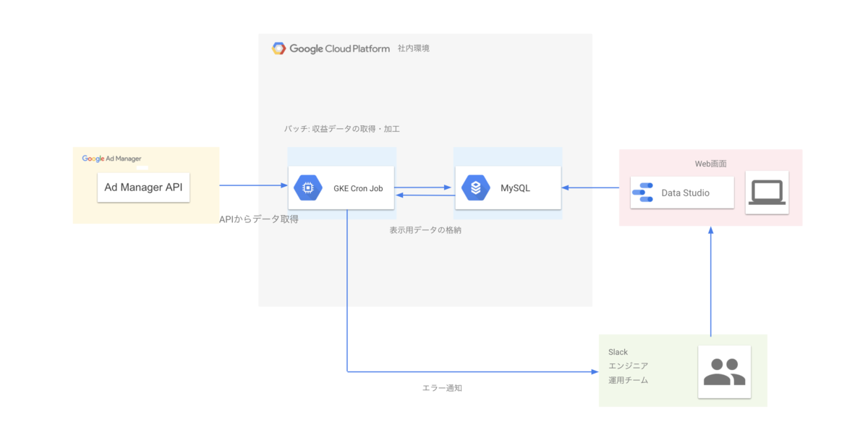
Task: Click the Ad Manager API button
Action: [143, 187]
